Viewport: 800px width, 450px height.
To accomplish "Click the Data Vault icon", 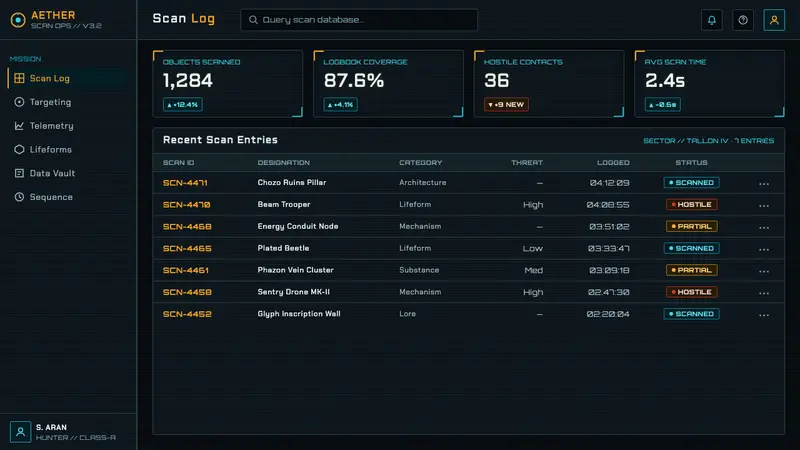I will click(x=19, y=173).
